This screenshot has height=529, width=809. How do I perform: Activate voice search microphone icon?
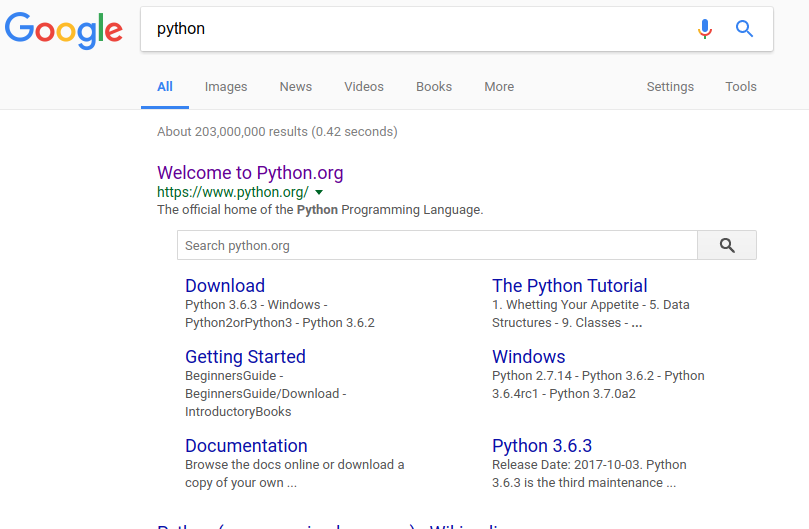pyautogui.click(x=705, y=29)
